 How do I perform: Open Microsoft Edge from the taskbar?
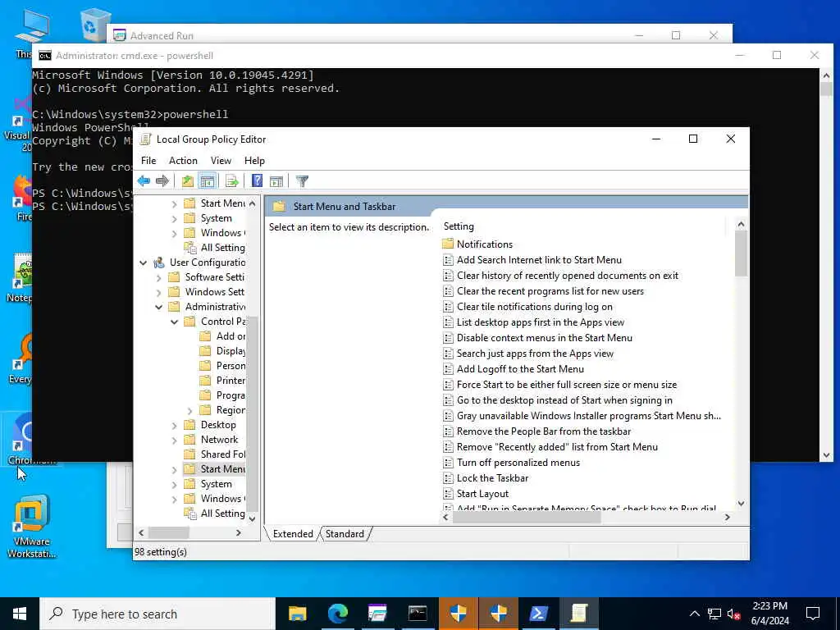(x=337, y=614)
